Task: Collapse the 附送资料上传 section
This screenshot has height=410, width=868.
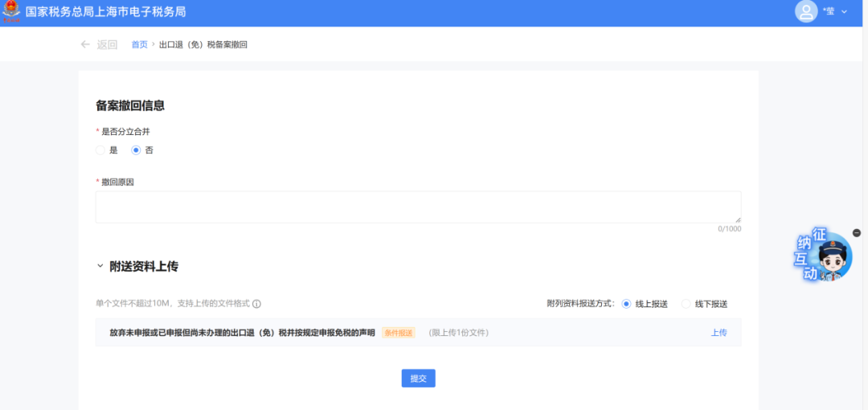Action: pyautogui.click(x=100, y=266)
